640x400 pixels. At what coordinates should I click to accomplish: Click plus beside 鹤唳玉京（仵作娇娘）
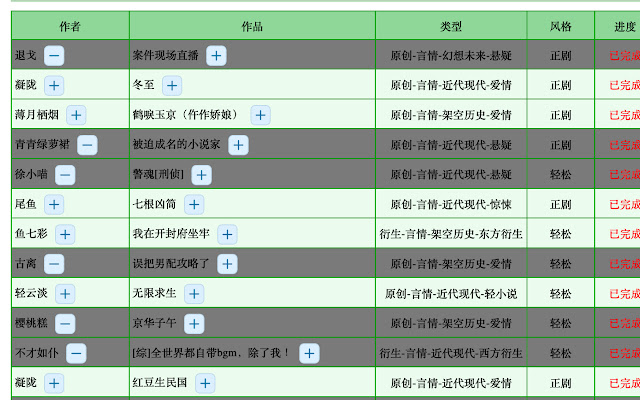pos(260,115)
